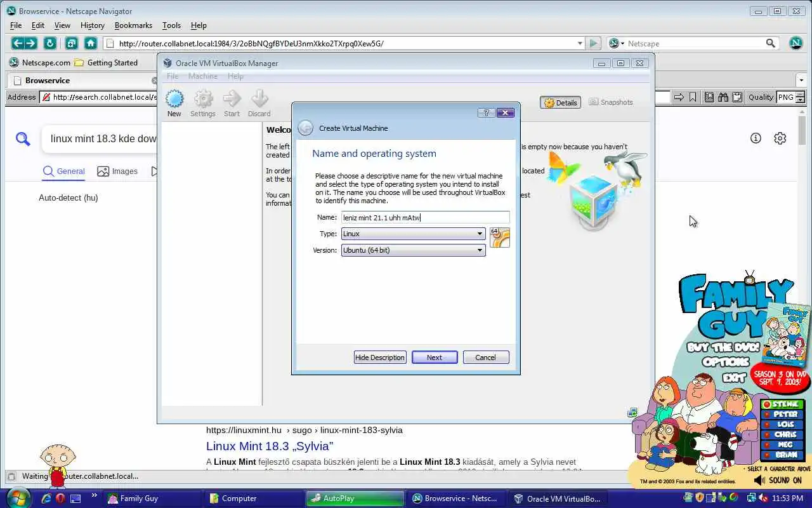Viewport: 812px width, 508px height.
Task: Open the tab list dropdown arrow in Netscape
Action: coord(801,81)
